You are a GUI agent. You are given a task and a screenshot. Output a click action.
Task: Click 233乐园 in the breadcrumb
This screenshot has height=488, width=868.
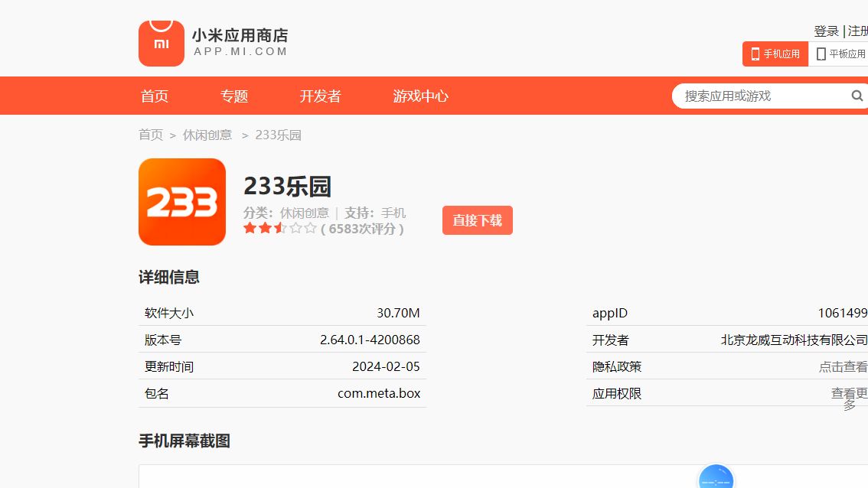(278, 135)
